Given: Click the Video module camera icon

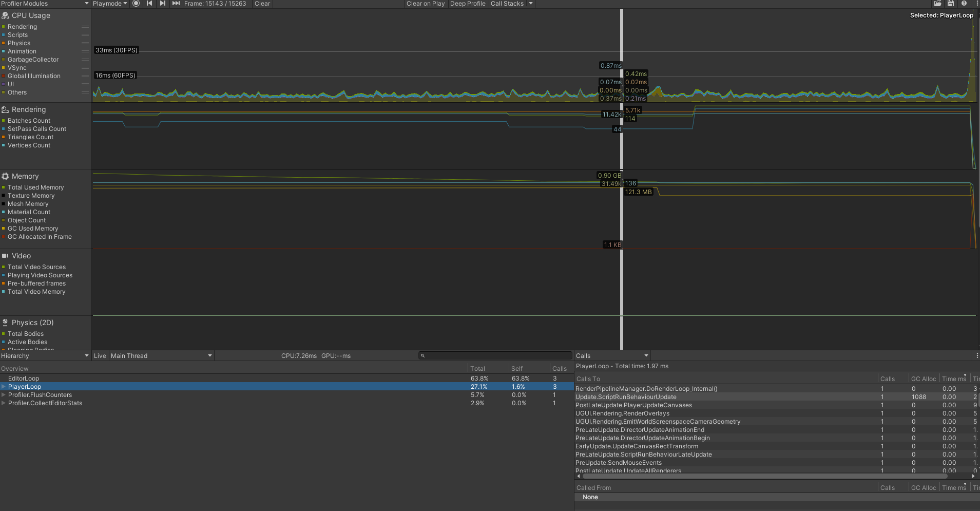Looking at the screenshot, I should click(5, 256).
